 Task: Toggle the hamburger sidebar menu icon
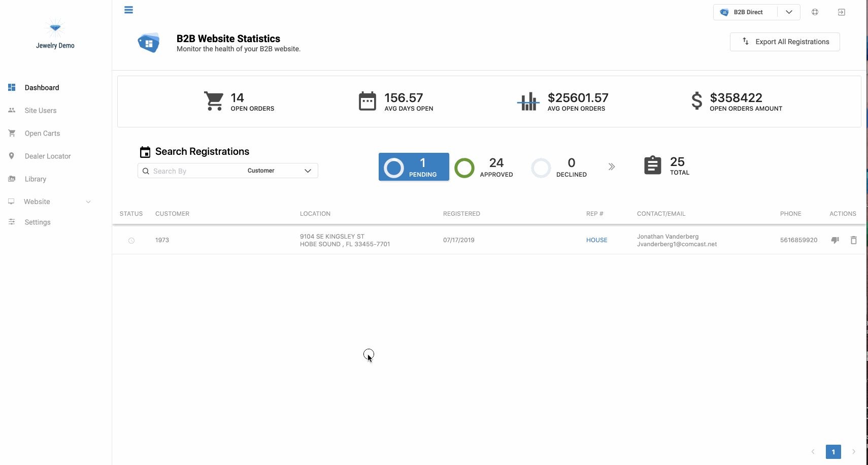128,10
